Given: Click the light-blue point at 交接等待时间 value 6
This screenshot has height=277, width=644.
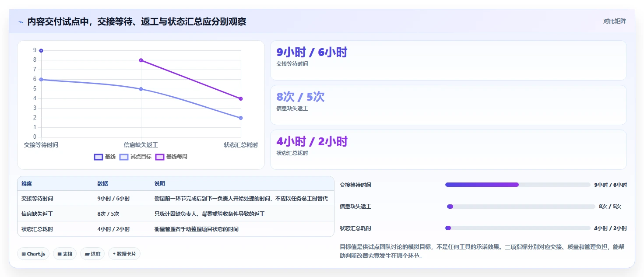Looking at the screenshot, I should click(41, 80).
